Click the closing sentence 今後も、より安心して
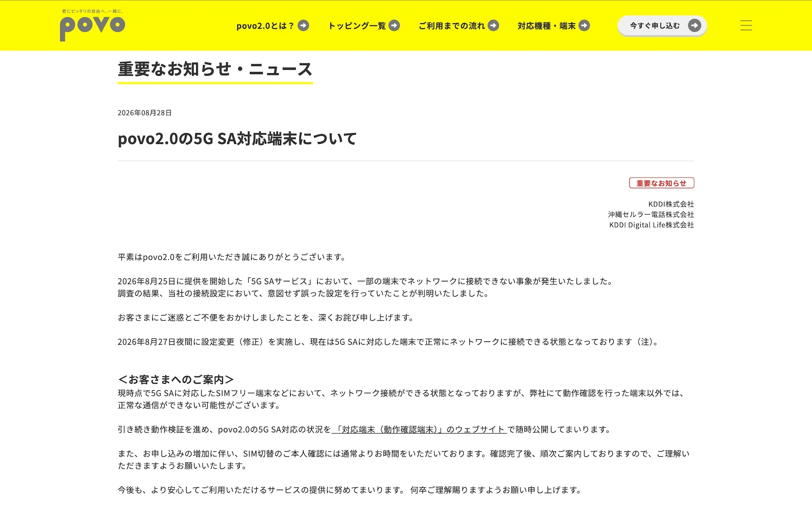 351,490
